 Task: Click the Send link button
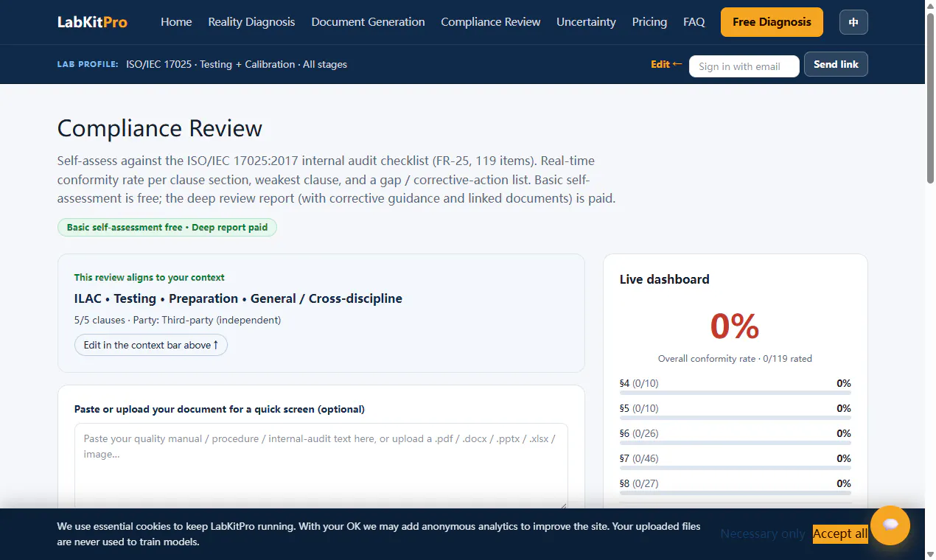click(836, 64)
